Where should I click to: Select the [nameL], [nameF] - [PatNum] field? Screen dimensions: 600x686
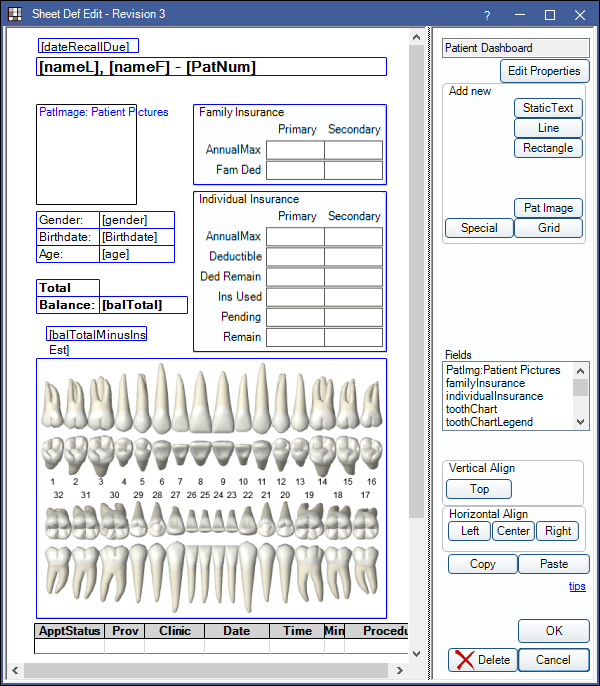[x=211, y=66]
